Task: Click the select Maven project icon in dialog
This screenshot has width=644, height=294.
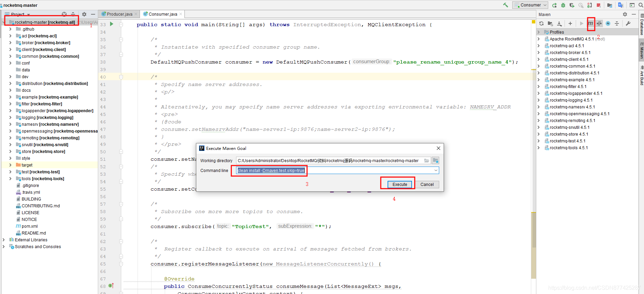Action: tap(435, 160)
